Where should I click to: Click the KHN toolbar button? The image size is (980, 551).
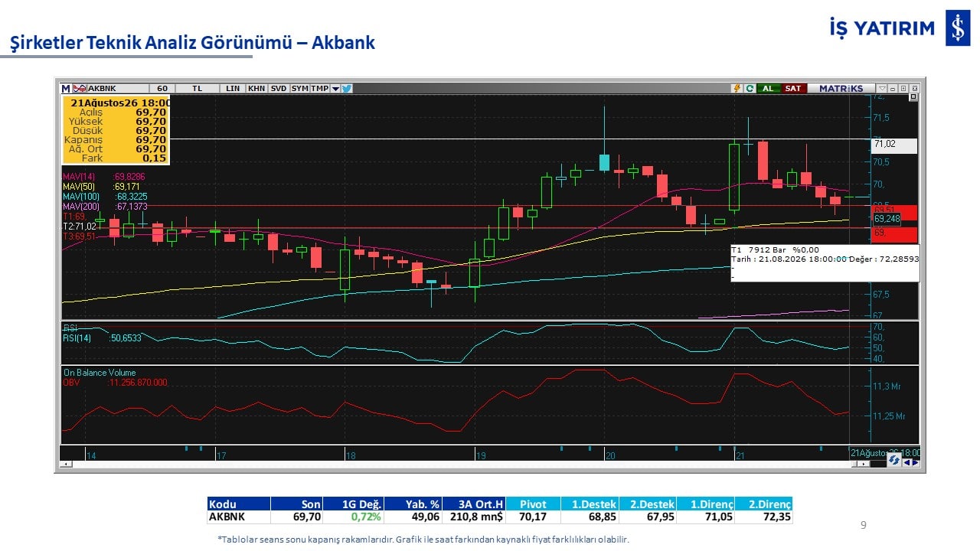pos(256,88)
